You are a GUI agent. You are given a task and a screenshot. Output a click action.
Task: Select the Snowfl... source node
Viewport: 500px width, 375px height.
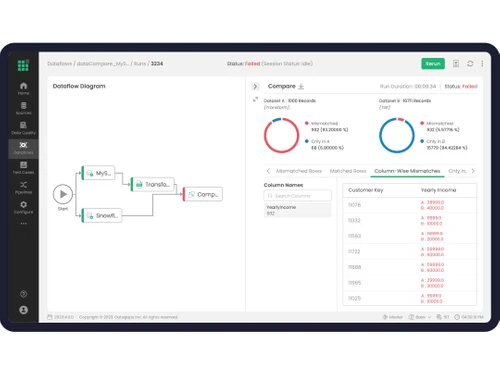[x=102, y=215]
